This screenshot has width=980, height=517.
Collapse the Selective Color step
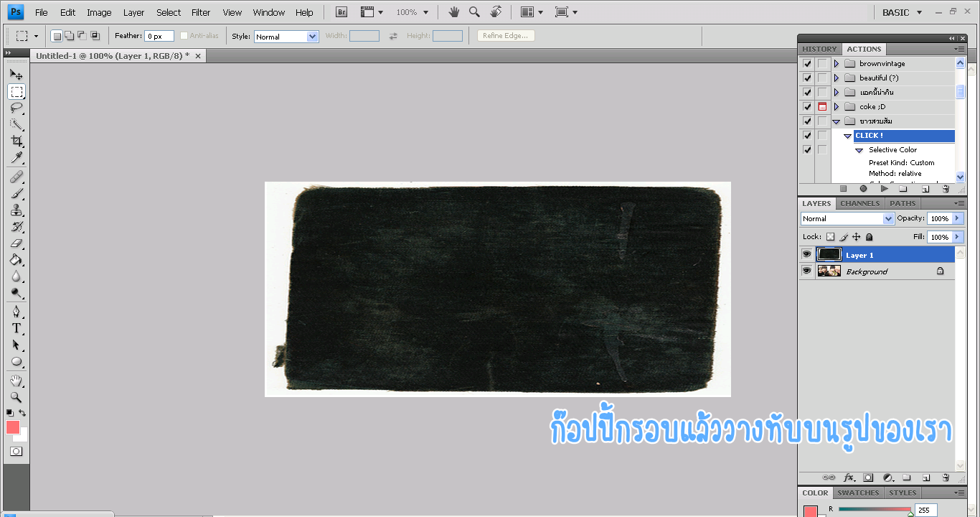click(859, 150)
